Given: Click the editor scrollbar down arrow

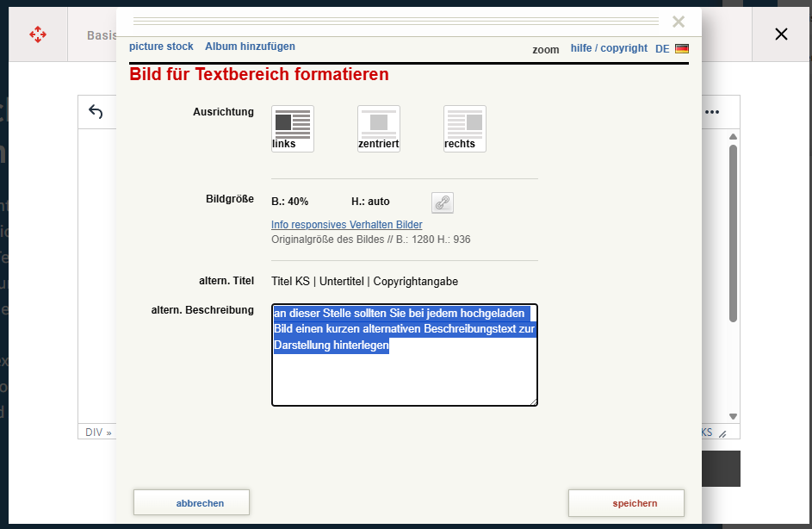Looking at the screenshot, I should pyautogui.click(x=733, y=416).
